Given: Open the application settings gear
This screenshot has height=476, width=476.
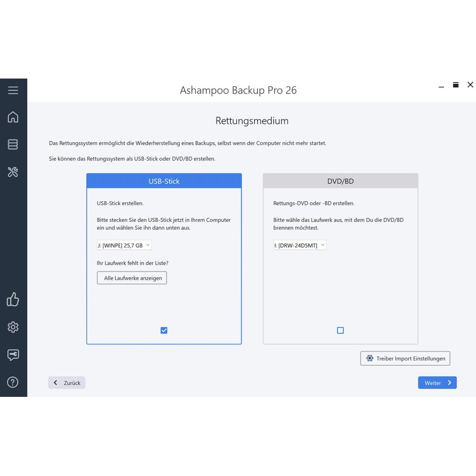Looking at the screenshot, I should tap(13, 327).
